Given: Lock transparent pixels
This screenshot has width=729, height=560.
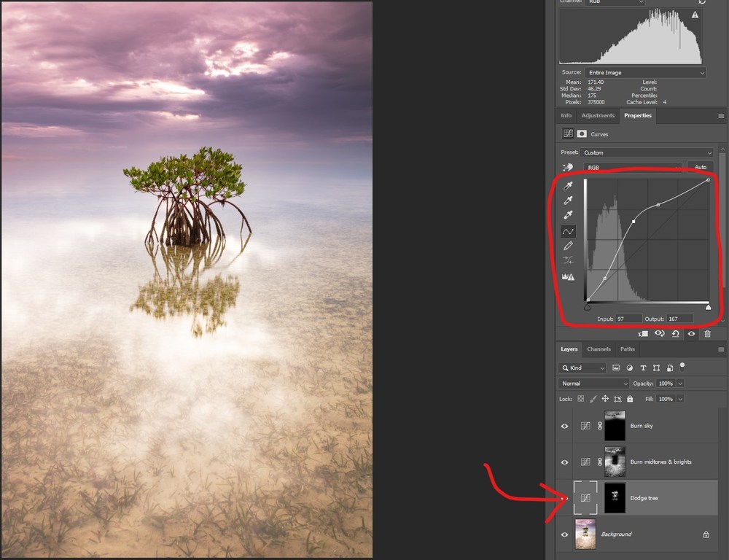Looking at the screenshot, I should click(581, 399).
